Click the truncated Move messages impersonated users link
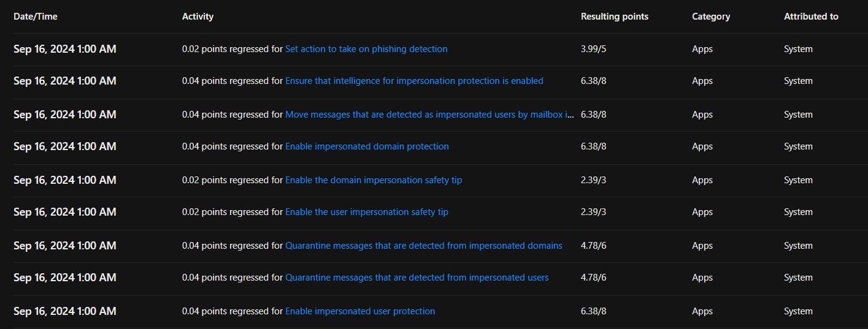This screenshot has height=329, width=868. point(429,115)
